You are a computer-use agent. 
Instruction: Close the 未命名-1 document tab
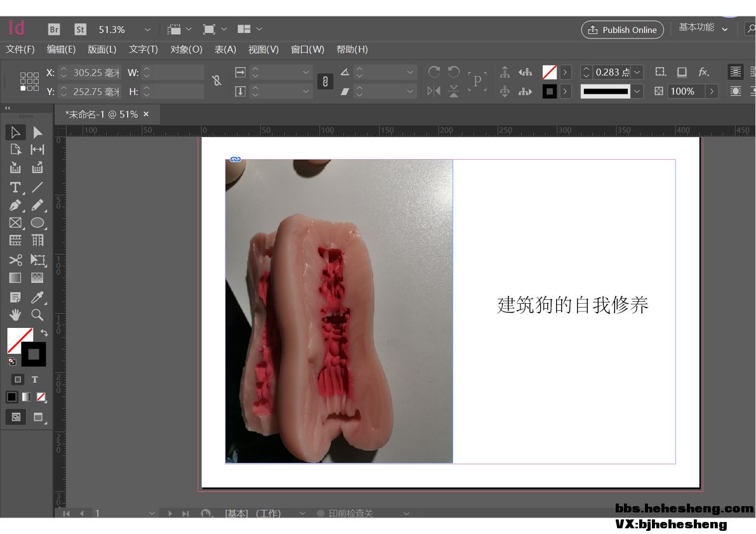point(146,114)
